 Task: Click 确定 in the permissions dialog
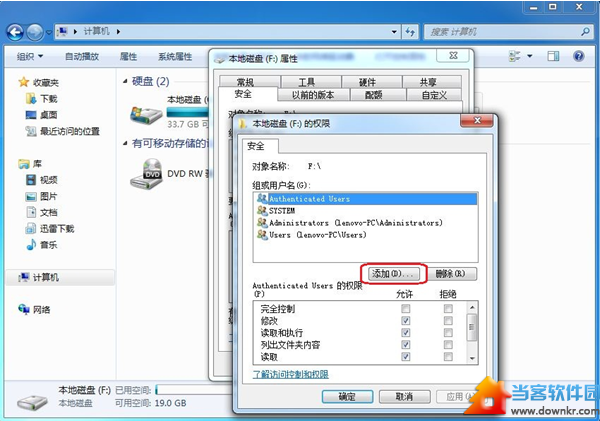click(347, 397)
